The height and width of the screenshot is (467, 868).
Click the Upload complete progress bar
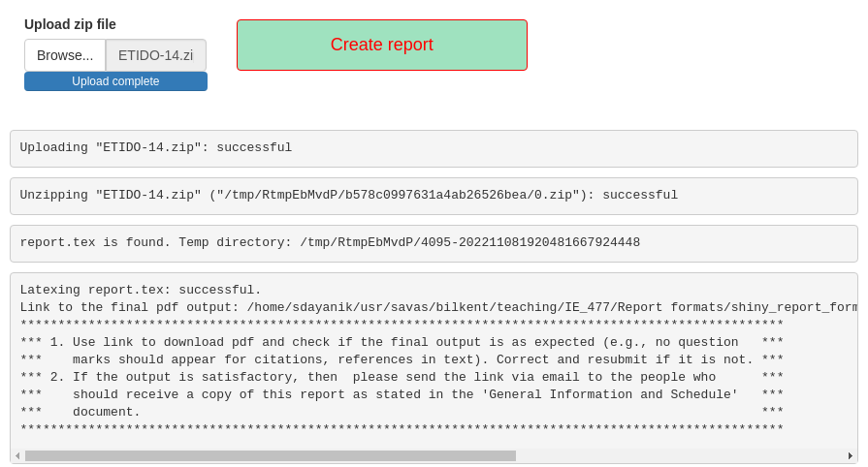(115, 81)
